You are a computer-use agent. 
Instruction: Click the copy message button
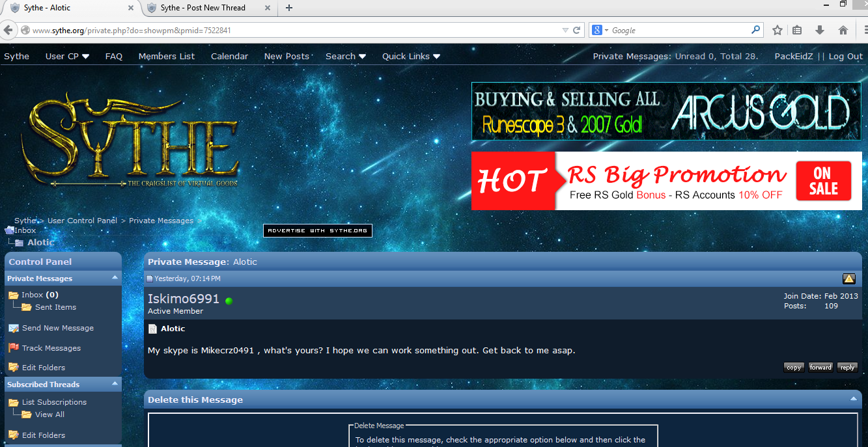794,368
